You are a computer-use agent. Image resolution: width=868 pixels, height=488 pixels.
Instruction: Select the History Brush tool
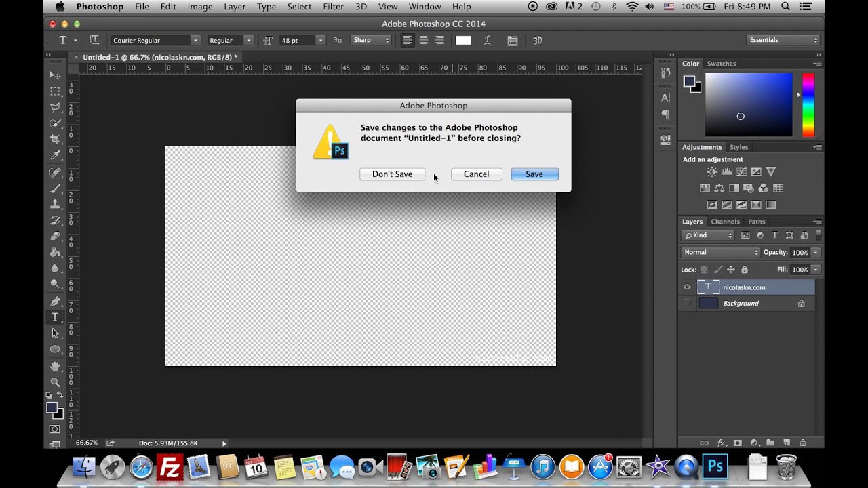55,220
